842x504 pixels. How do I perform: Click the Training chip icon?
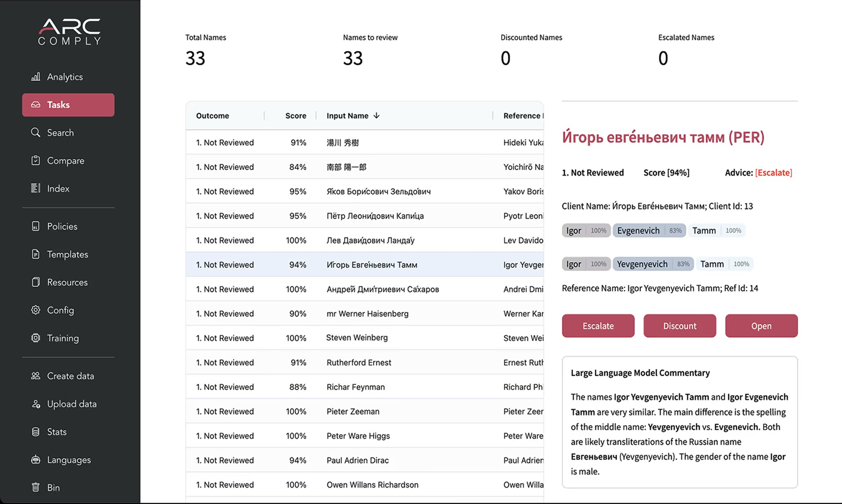(36, 338)
